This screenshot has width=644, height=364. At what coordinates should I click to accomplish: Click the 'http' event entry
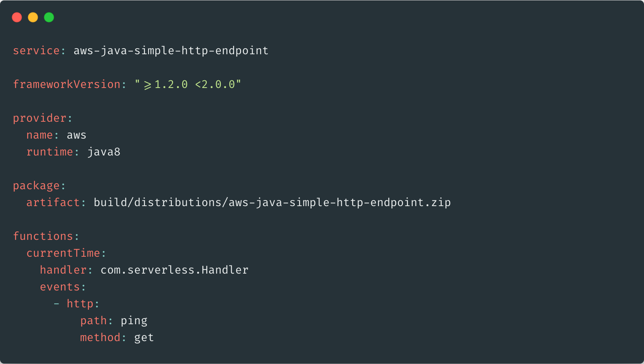pyautogui.click(x=80, y=304)
